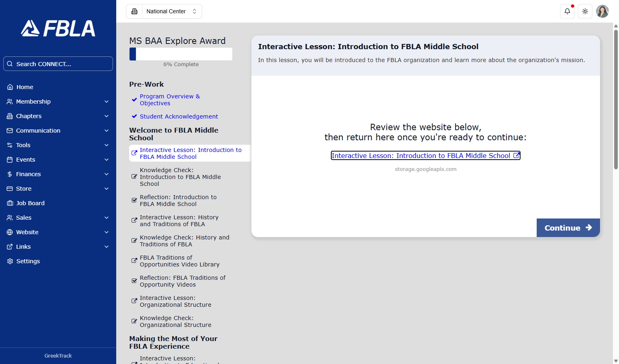Click checkmark beside Program Overview & Objectives

pos(134,100)
